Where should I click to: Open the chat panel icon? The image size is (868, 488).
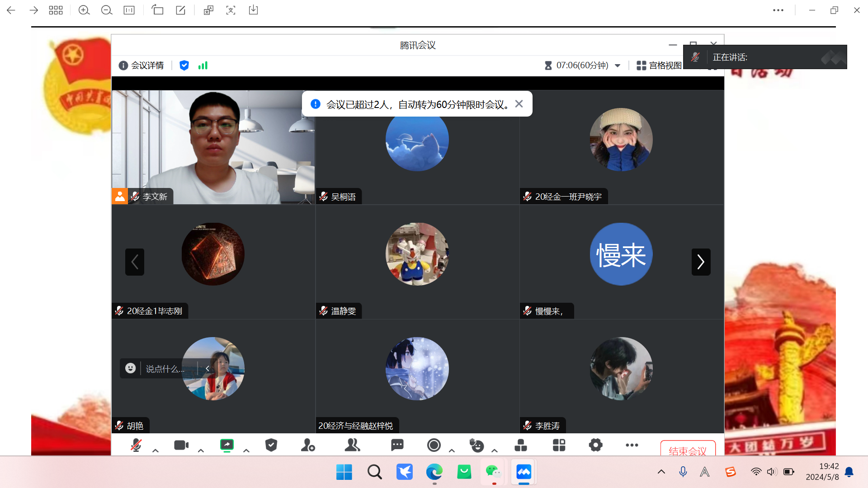tap(397, 446)
